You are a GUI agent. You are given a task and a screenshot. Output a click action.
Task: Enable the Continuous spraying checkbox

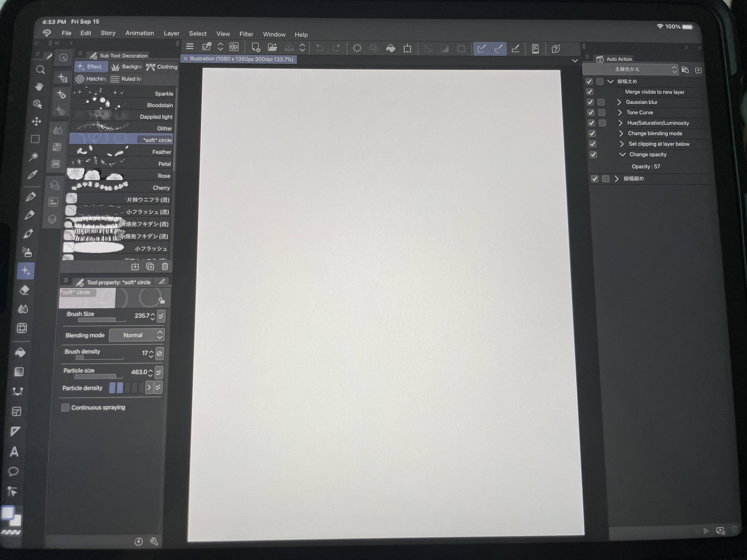66,407
